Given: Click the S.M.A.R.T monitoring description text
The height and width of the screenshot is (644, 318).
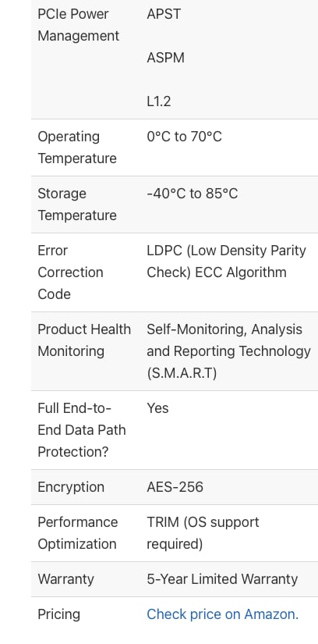Looking at the screenshot, I should (228, 351).
